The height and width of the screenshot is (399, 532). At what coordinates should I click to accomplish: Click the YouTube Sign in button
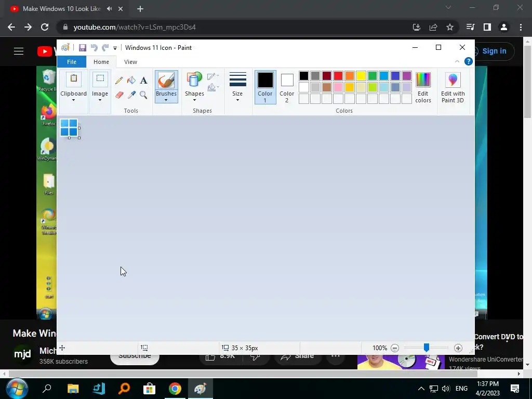coord(493,51)
